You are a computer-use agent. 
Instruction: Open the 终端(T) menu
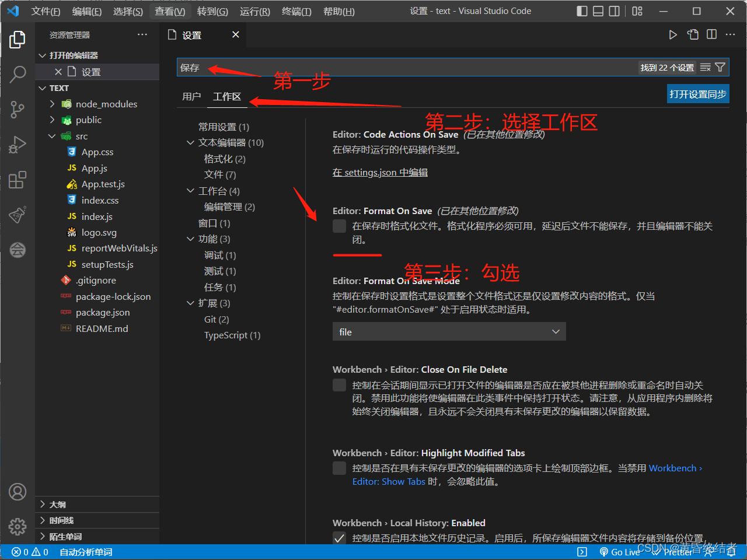tap(296, 11)
